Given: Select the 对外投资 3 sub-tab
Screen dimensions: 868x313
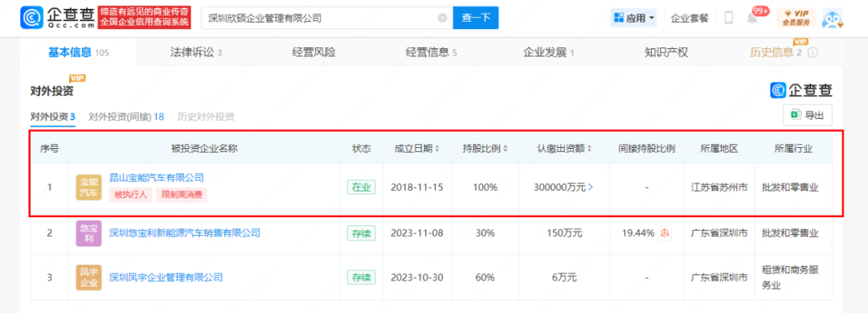Looking at the screenshot, I should coord(52,117).
